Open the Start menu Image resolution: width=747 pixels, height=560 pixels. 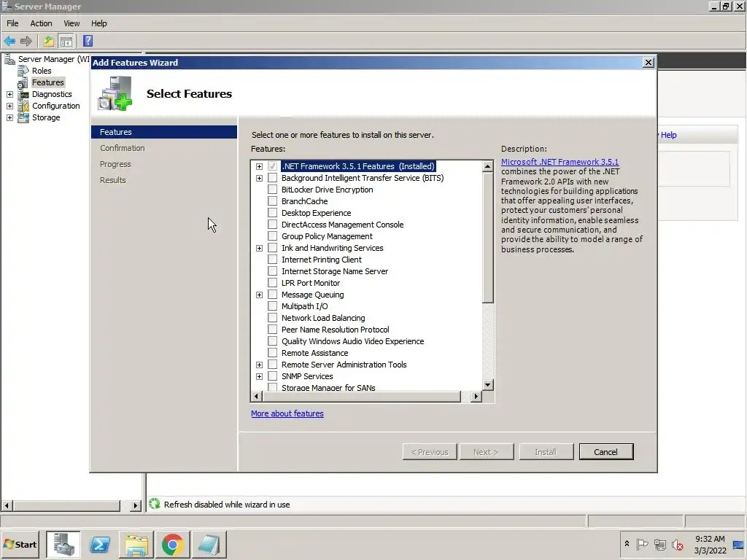20,544
